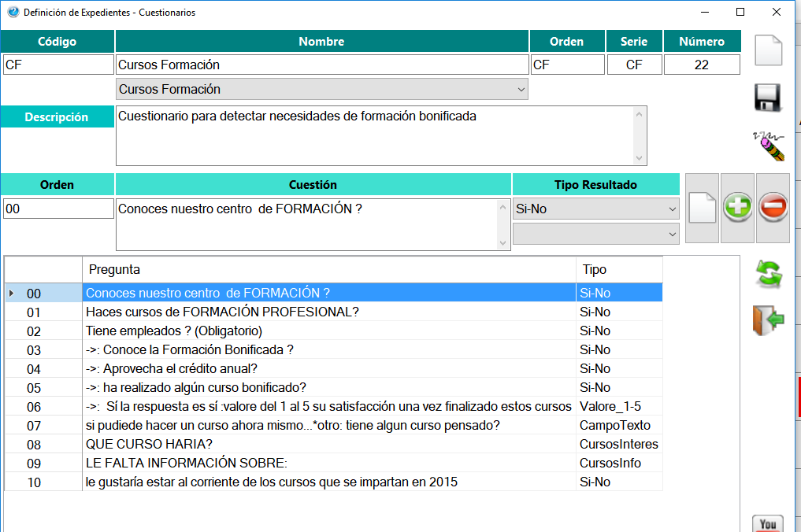This screenshot has height=532, width=801.
Task: Select the row selector arrow for row 00
Action: pyautogui.click(x=12, y=293)
